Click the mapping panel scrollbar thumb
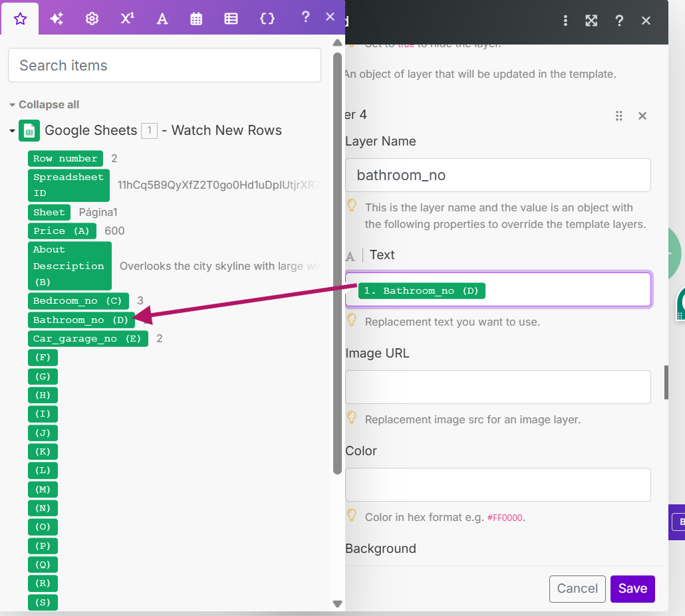Viewport: 685px width, 616px height. (x=337, y=263)
